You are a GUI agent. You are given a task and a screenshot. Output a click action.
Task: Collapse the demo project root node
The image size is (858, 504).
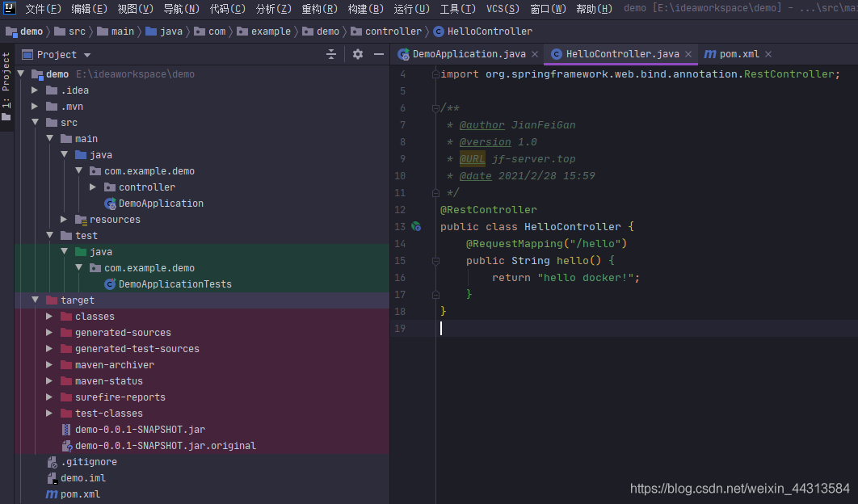click(x=21, y=73)
